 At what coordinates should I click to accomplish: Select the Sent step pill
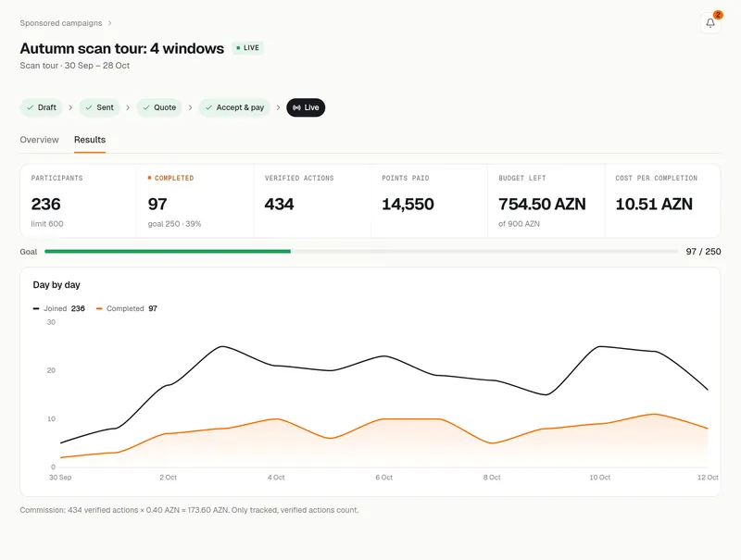pos(99,107)
